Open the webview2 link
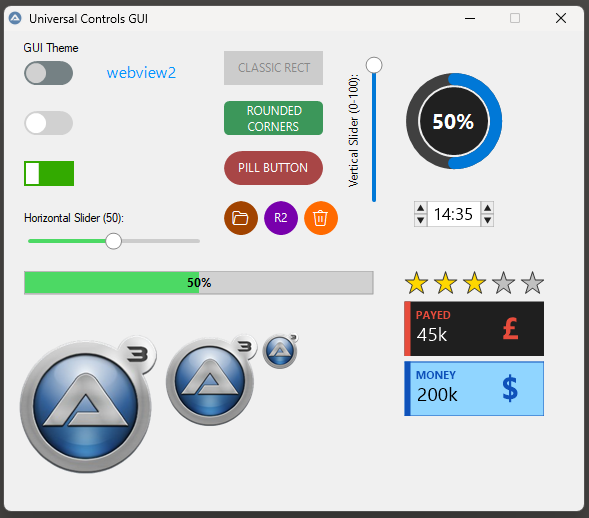Image resolution: width=589 pixels, height=518 pixels. tap(141, 72)
